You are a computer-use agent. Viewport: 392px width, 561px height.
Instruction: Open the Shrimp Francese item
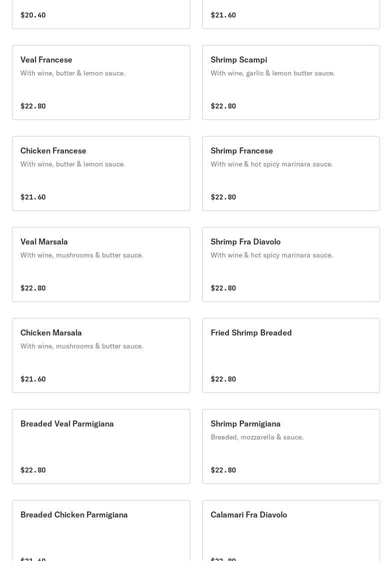click(x=291, y=173)
